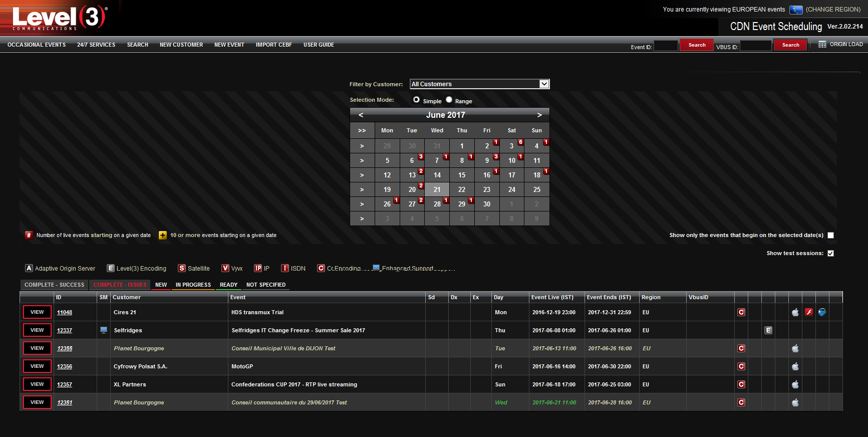Open the New Event menu item
The height and width of the screenshot is (437, 868).
pyautogui.click(x=229, y=45)
